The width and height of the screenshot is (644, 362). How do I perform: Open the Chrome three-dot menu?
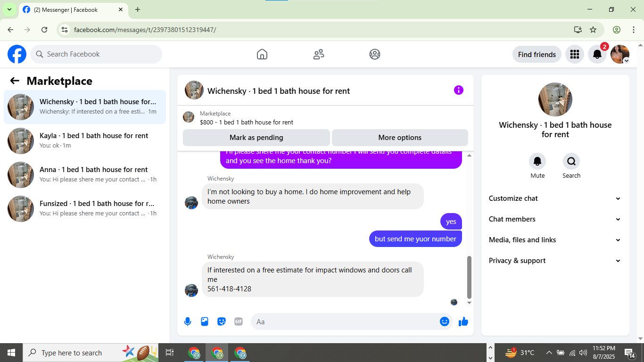pyautogui.click(x=633, y=30)
